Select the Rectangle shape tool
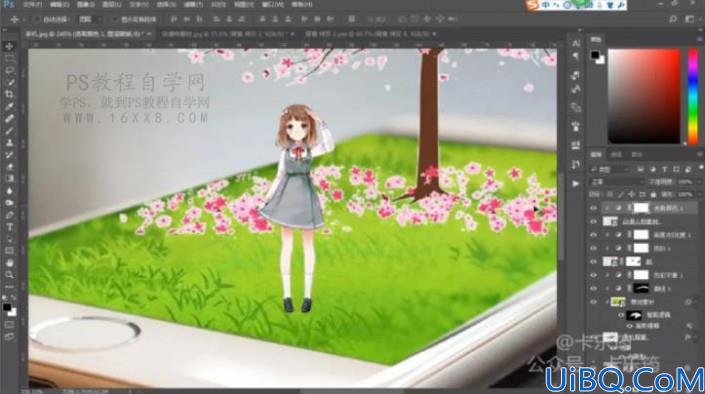The width and height of the screenshot is (705, 394). click(x=9, y=251)
